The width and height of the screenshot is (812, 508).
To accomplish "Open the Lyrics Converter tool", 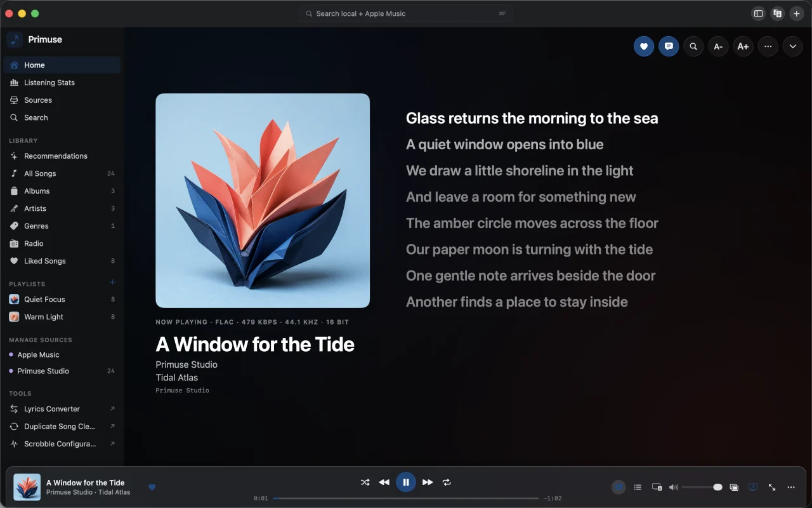I will 62,409.
